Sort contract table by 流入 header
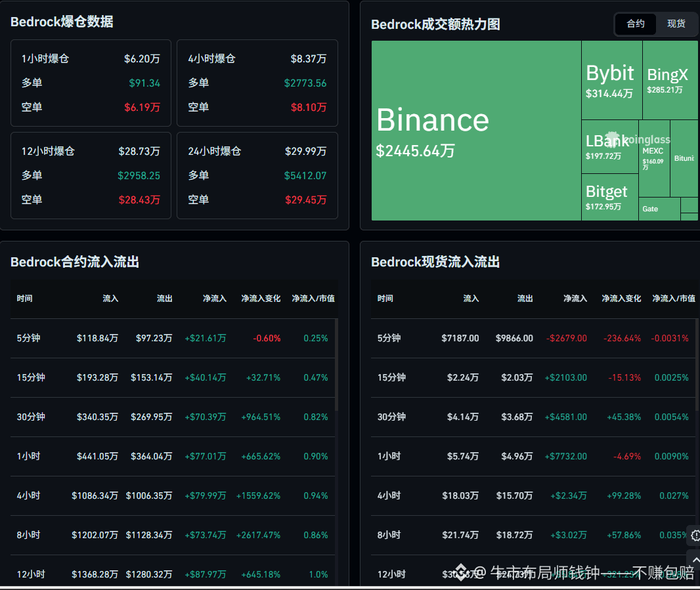Image resolution: width=700 pixels, height=590 pixels. tap(110, 299)
